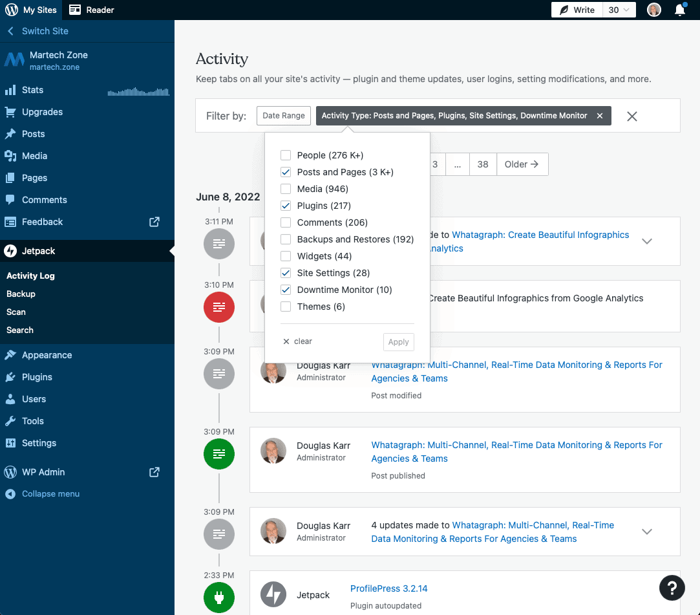Open ProfilePress 3.2.14 link
Viewport: 700px width, 615px height.
[x=388, y=588]
